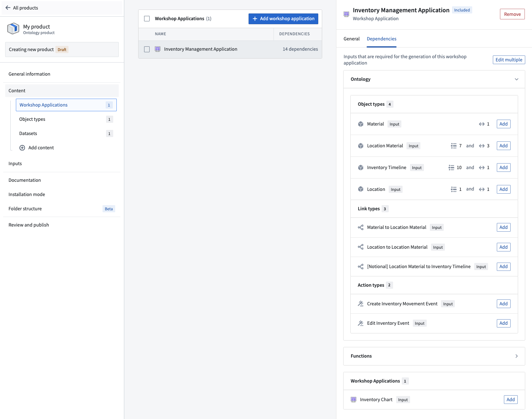Add the Location Material object type

click(503, 146)
